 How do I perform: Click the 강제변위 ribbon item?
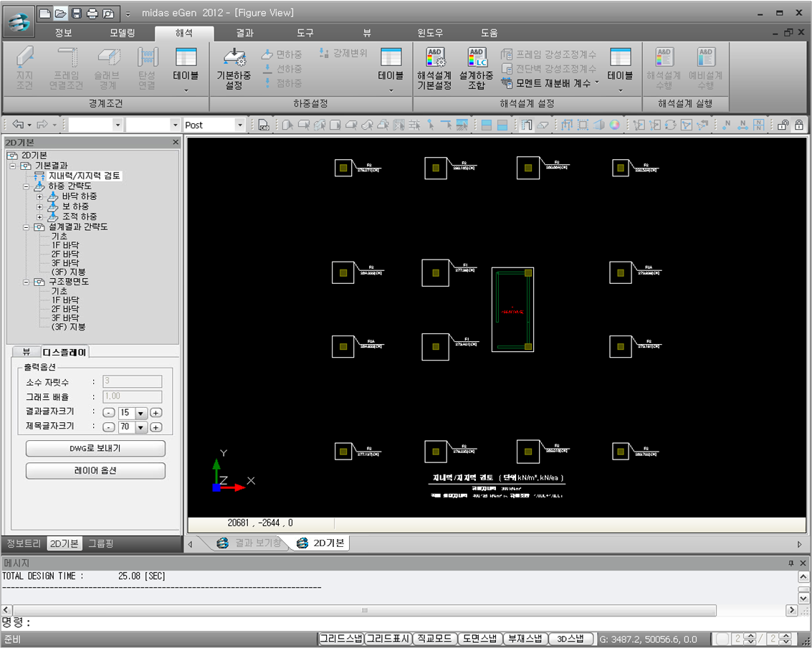tap(343, 53)
